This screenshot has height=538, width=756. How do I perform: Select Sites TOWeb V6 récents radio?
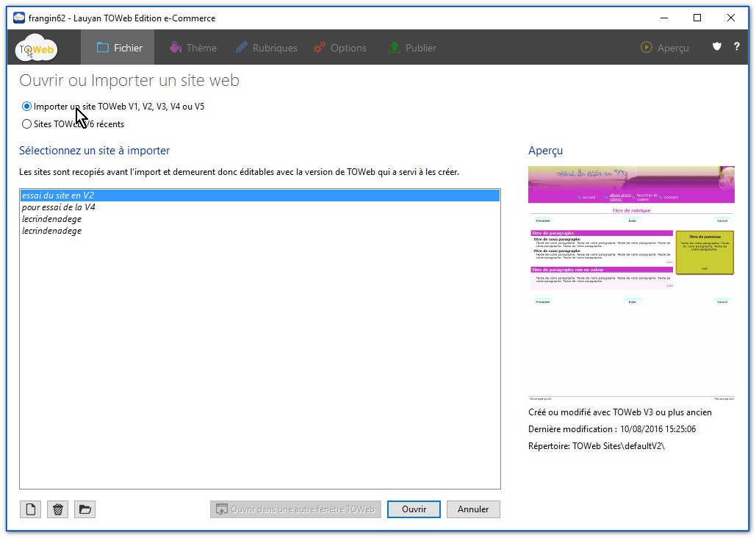(x=27, y=124)
